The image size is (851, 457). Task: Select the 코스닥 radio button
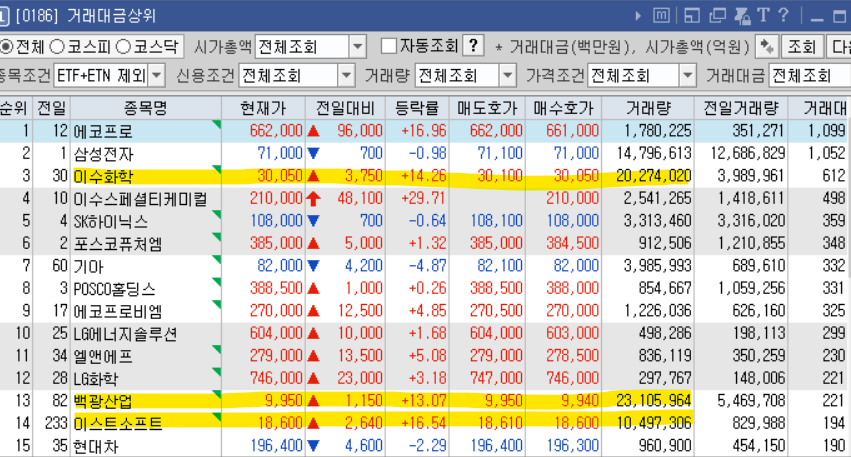pyautogui.click(x=123, y=47)
